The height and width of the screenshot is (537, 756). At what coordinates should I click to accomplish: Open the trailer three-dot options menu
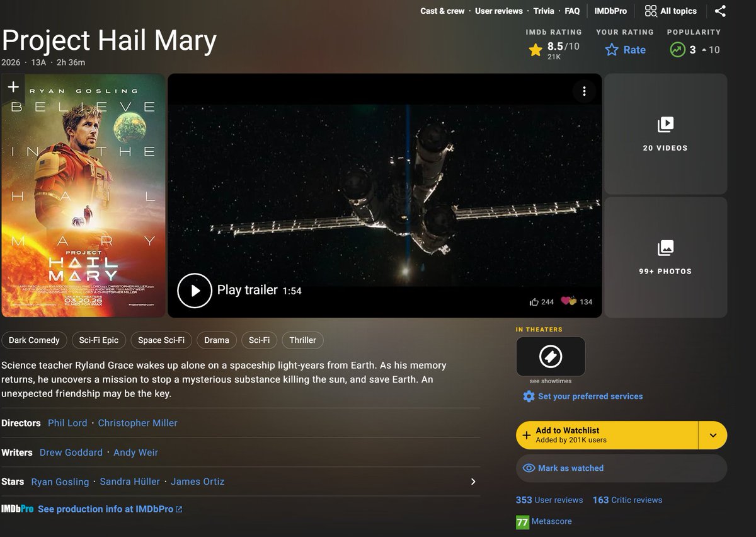tap(584, 91)
